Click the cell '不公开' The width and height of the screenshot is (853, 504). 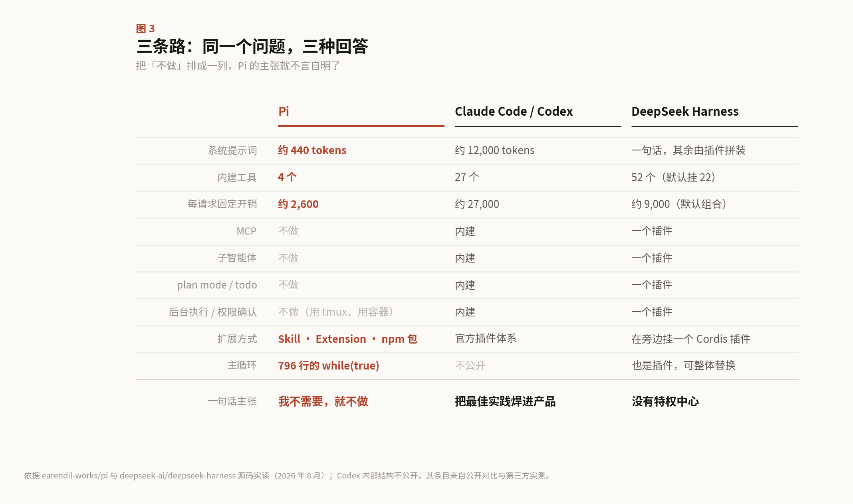click(x=470, y=366)
